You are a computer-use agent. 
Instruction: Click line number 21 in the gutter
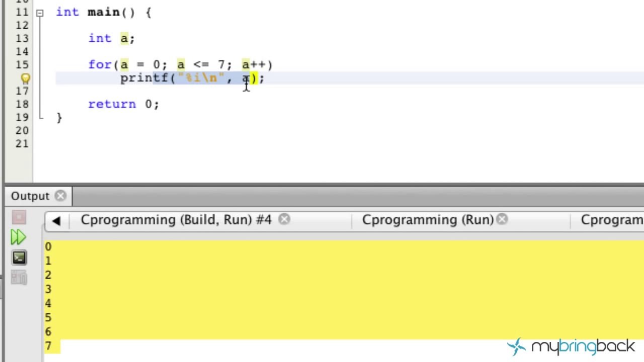click(22, 143)
